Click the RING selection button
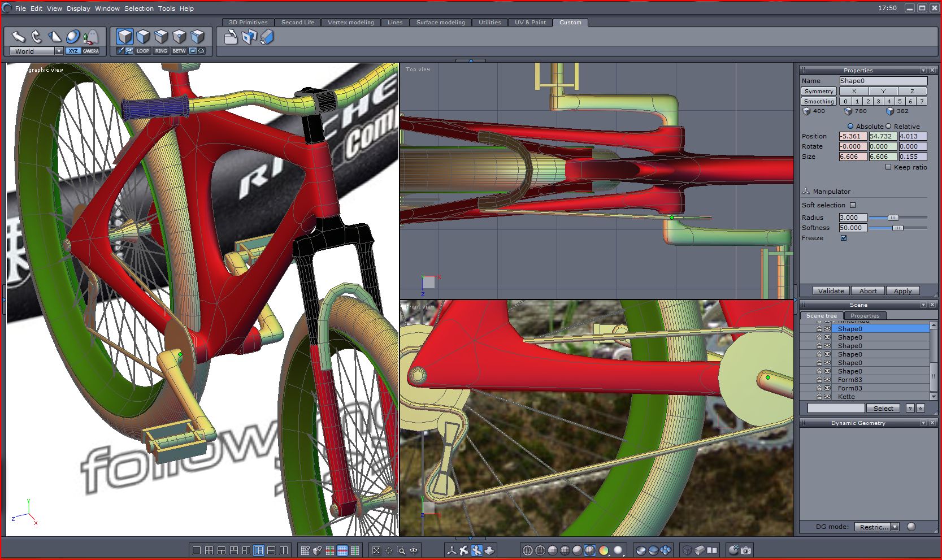 pyautogui.click(x=161, y=51)
